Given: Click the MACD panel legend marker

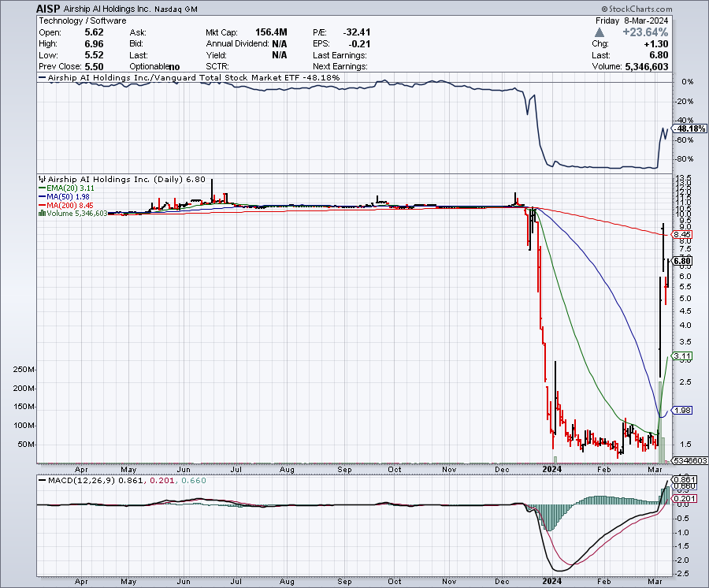Looking at the screenshot, I should tap(42, 480).
